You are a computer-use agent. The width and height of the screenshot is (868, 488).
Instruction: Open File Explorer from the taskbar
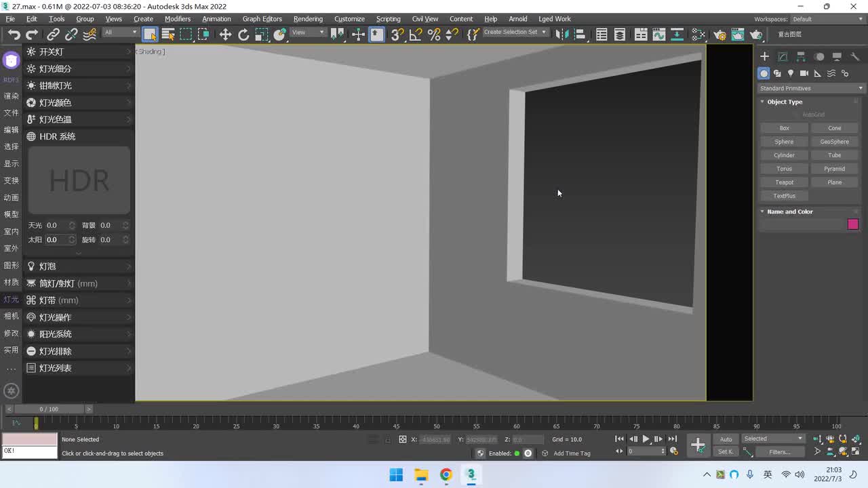tap(421, 474)
